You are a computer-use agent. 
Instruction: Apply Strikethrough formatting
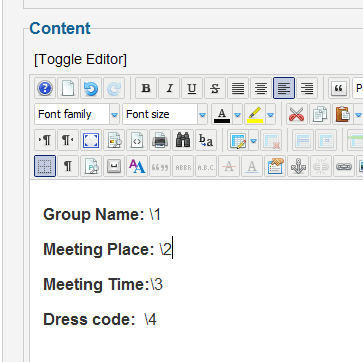(x=215, y=88)
